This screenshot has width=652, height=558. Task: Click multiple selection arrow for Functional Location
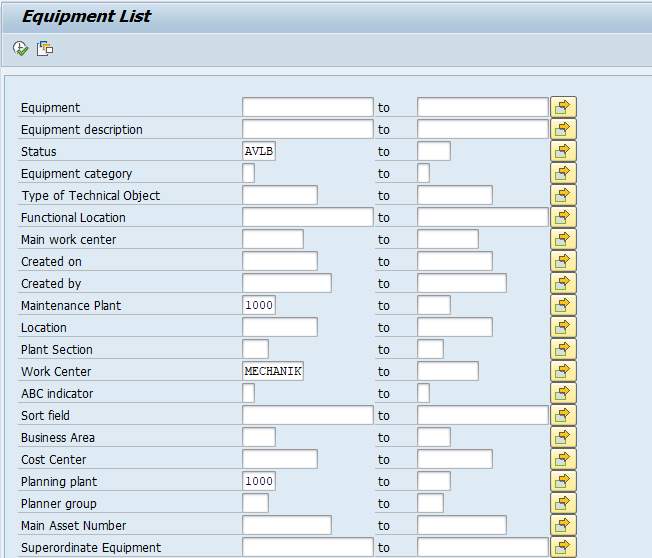(x=563, y=217)
